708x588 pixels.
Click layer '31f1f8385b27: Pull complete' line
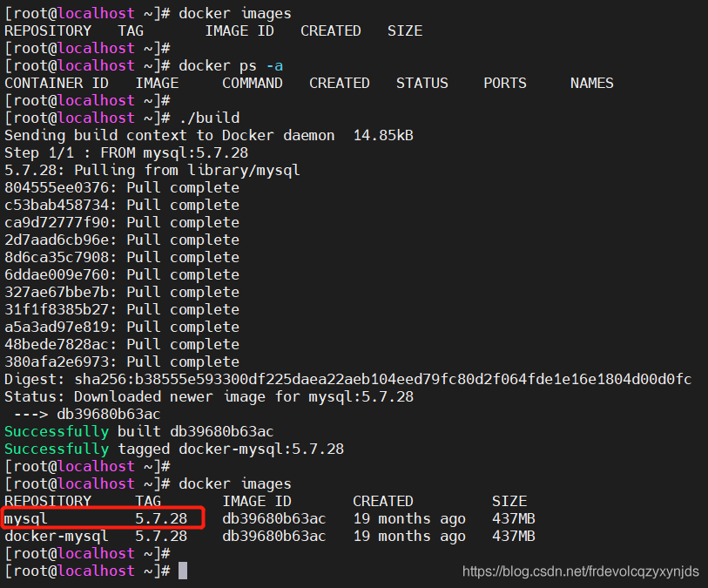122,310
